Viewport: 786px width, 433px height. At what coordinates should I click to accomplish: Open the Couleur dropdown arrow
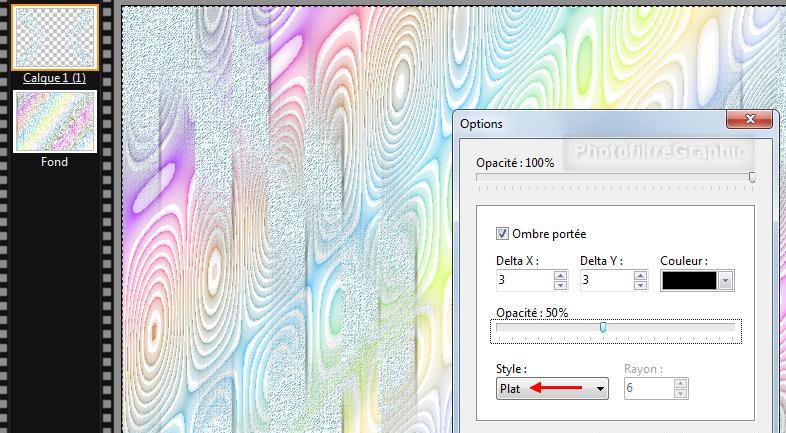coord(726,281)
